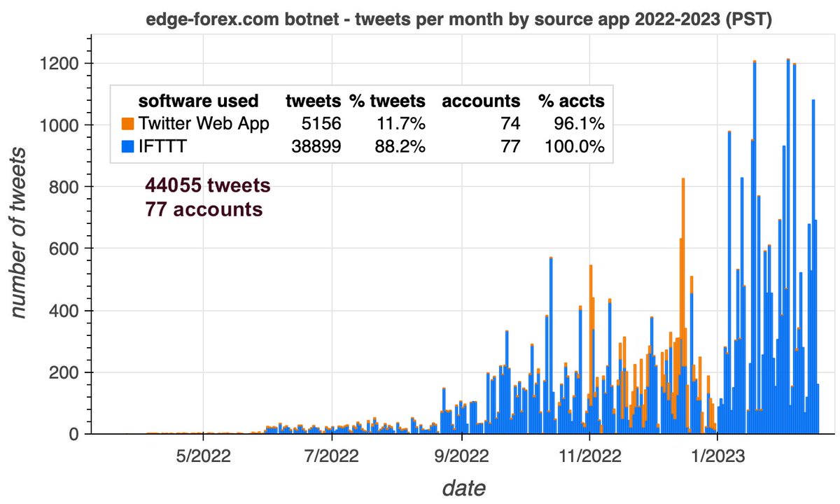Click the 'accounts' column header
This screenshot has height=504, width=840.
(481, 101)
